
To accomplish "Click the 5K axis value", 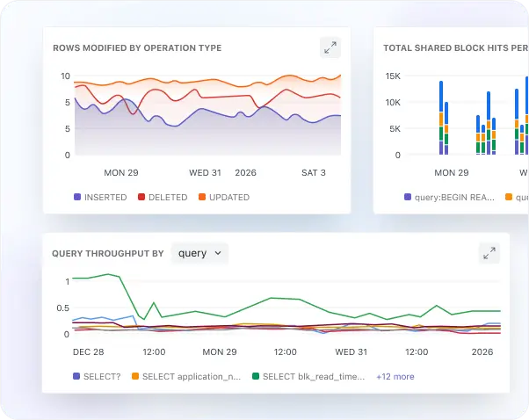I will point(395,128).
